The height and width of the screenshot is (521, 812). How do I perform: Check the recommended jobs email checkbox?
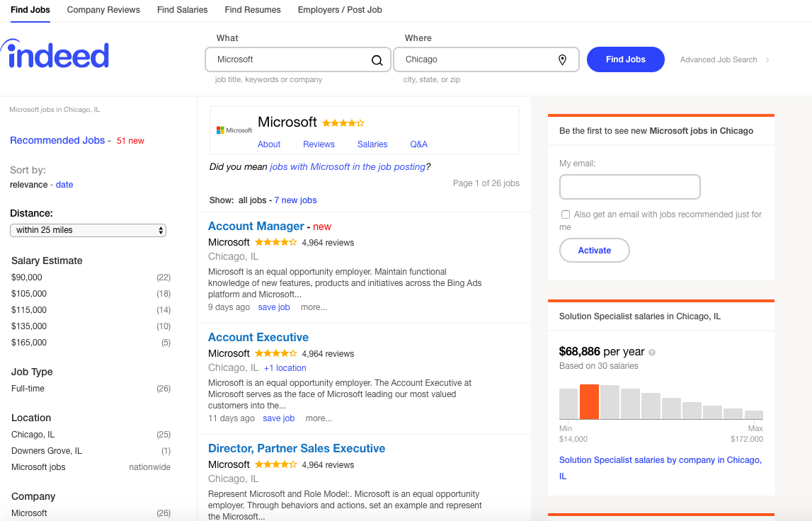pos(566,214)
